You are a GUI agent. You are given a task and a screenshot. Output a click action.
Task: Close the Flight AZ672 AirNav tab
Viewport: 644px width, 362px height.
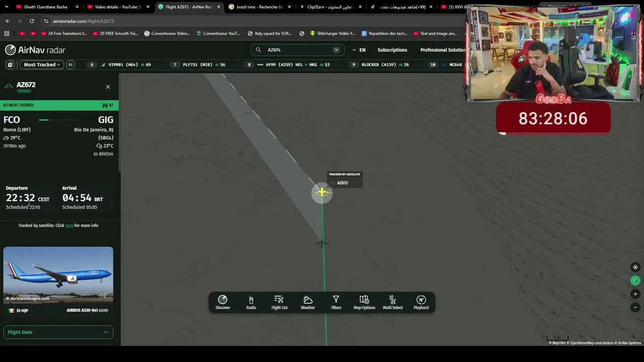pyautogui.click(x=218, y=7)
